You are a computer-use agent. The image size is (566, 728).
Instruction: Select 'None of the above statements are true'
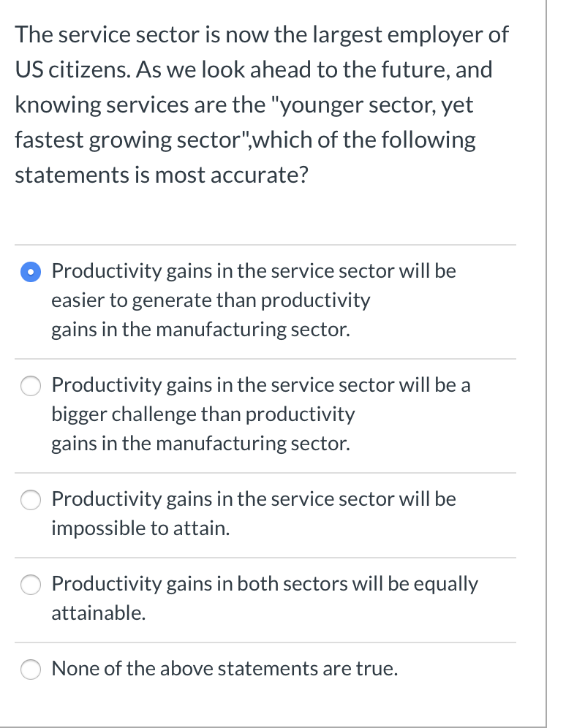(30, 669)
